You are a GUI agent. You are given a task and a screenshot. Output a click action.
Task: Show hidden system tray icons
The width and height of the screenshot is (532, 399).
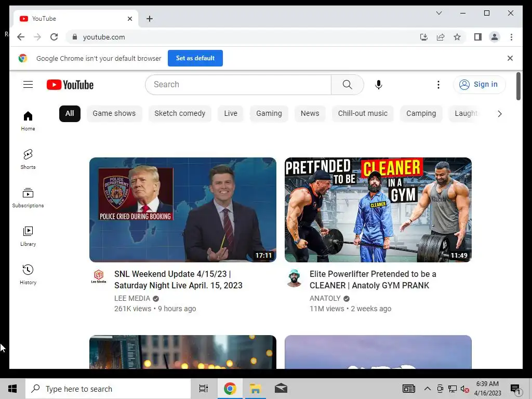pos(428,389)
